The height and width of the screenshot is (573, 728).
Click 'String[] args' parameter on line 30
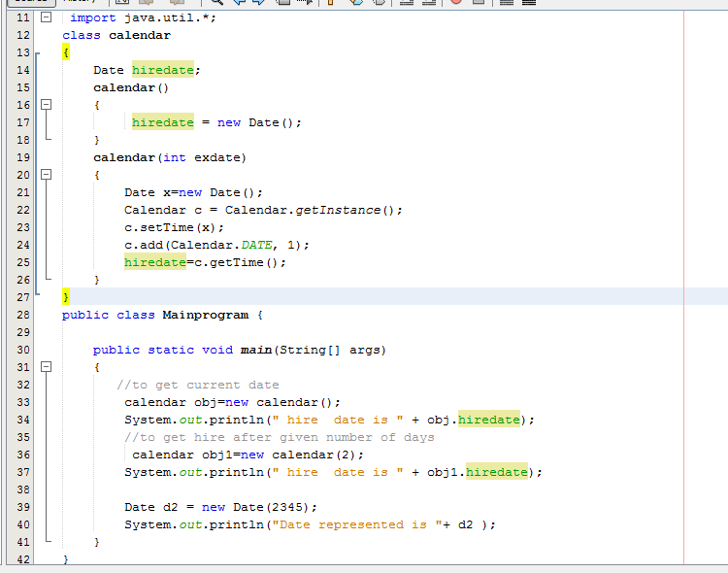pyautogui.click(x=329, y=350)
